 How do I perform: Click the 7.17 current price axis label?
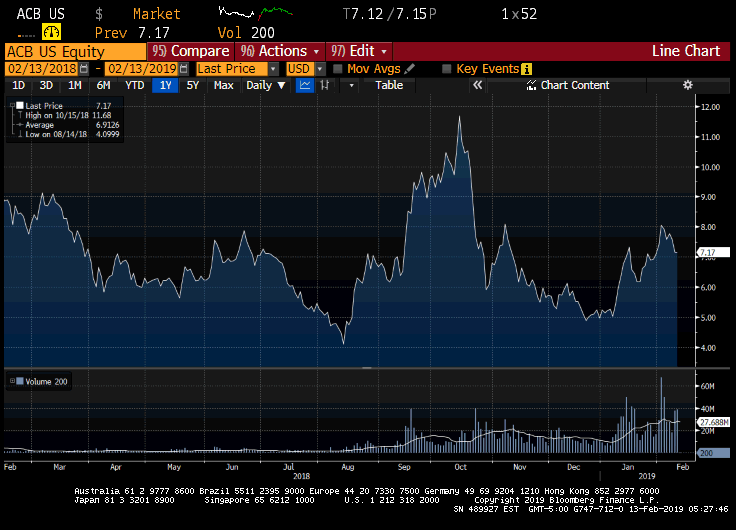713,253
